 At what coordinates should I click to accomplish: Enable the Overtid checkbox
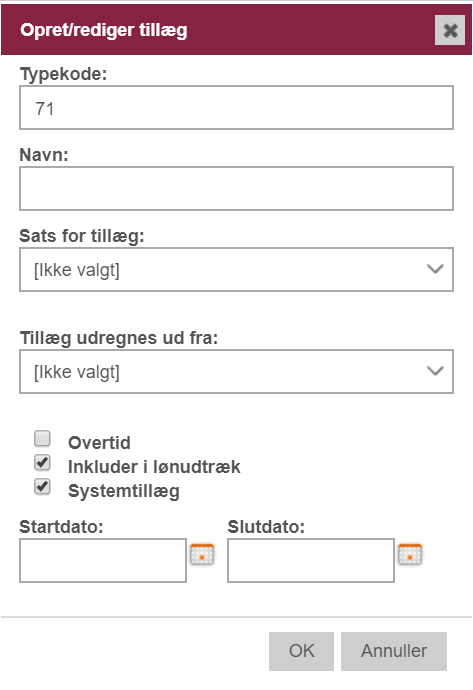tap(42, 438)
